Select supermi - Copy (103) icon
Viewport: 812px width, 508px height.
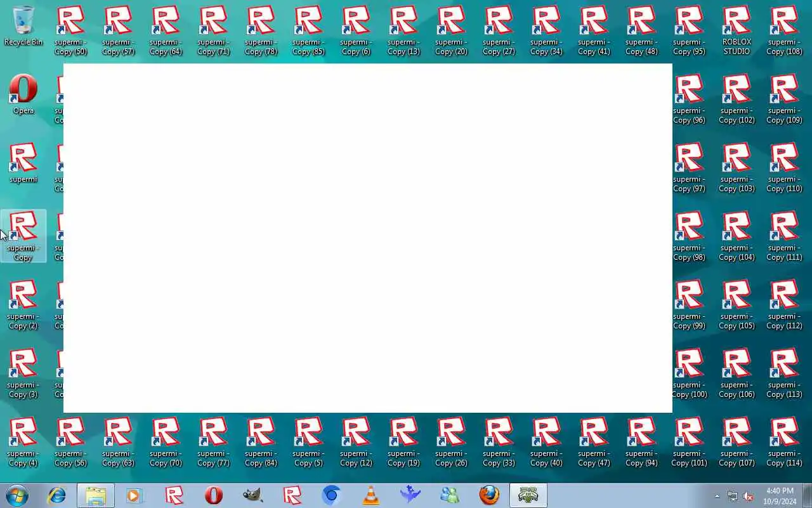click(x=737, y=168)
